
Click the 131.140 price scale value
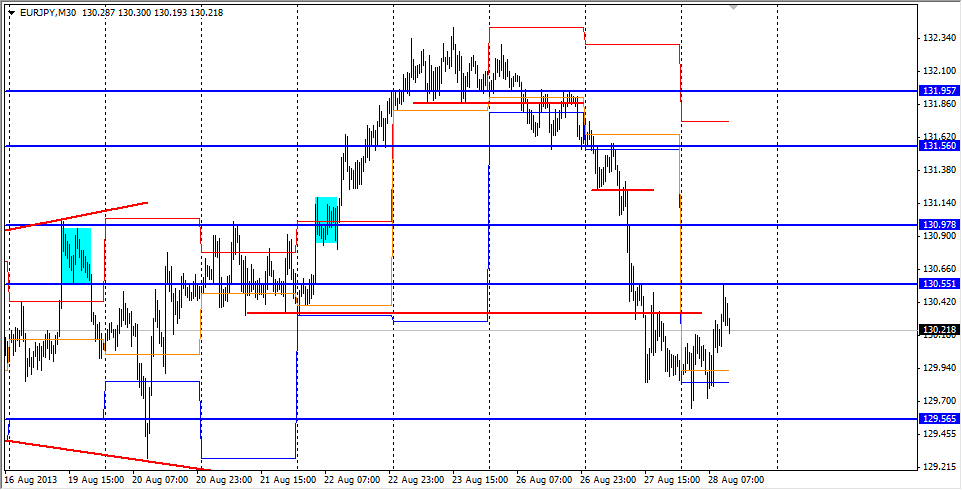(939, 203)
